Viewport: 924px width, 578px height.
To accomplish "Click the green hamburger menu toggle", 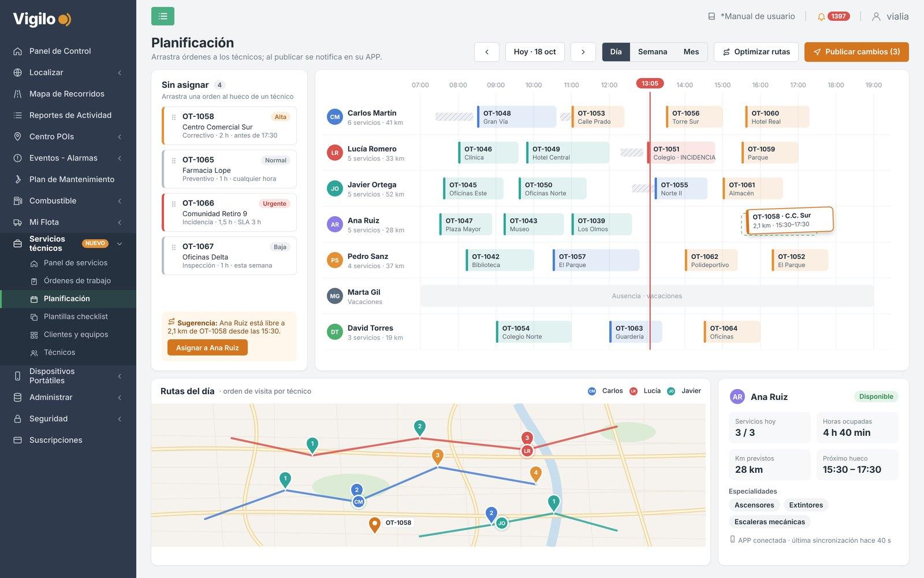I will click(x=163, y=16).
